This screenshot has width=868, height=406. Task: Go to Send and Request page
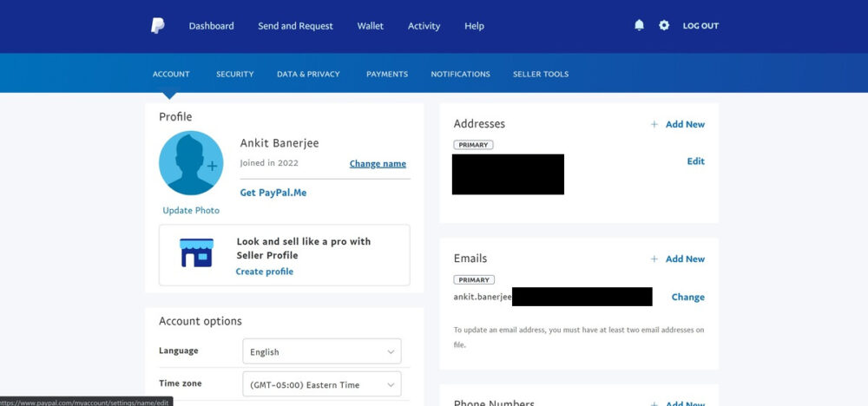click(x=295, y=26)
